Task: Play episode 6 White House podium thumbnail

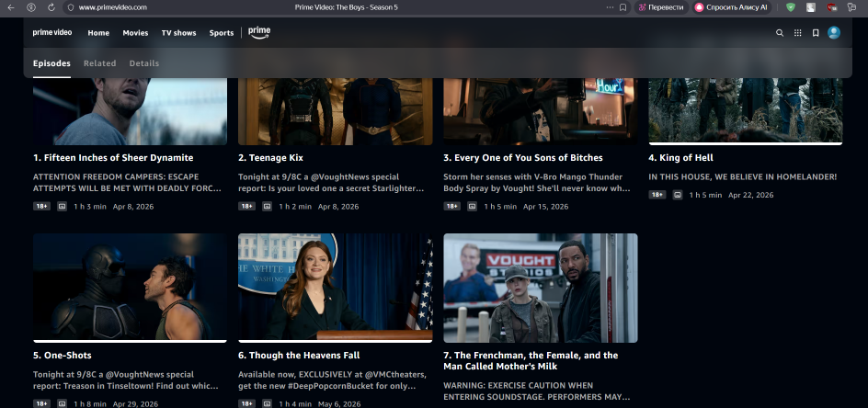Action: click(336, 288)
